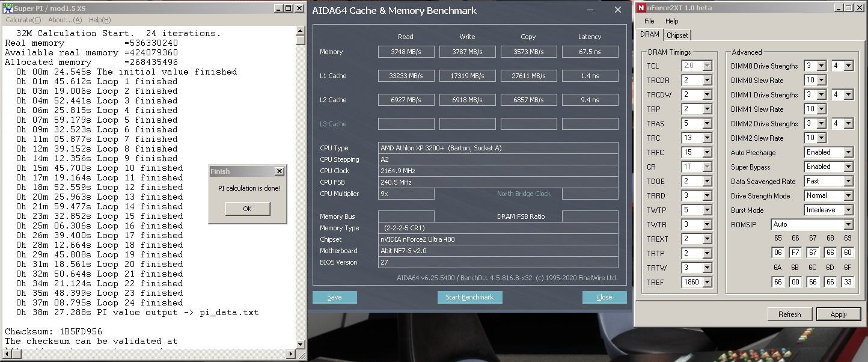The image size is (868, 362).
Task: Click ROMSIP field under 69
Action: pyautogui.click(x=848, y=253)
